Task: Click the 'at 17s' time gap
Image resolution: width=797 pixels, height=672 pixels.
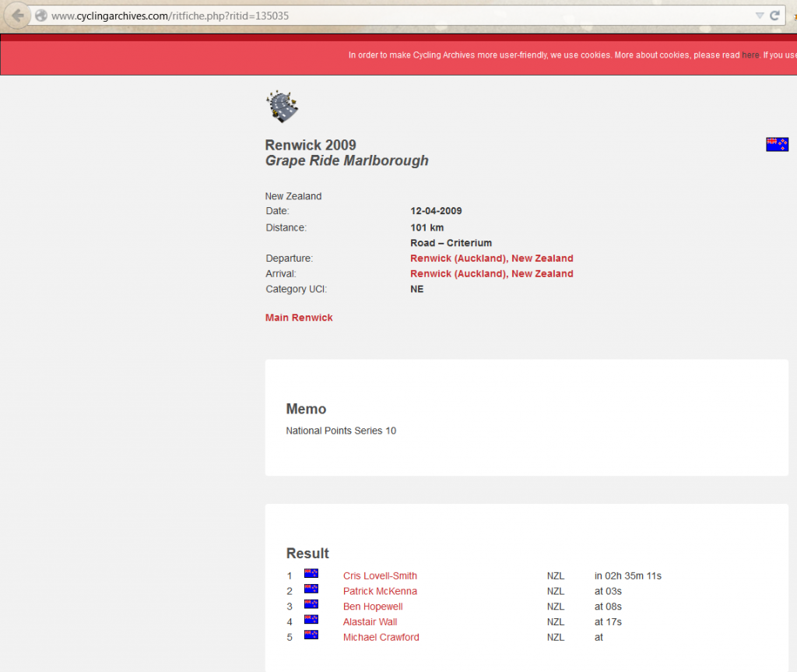Action: point(608,621)
